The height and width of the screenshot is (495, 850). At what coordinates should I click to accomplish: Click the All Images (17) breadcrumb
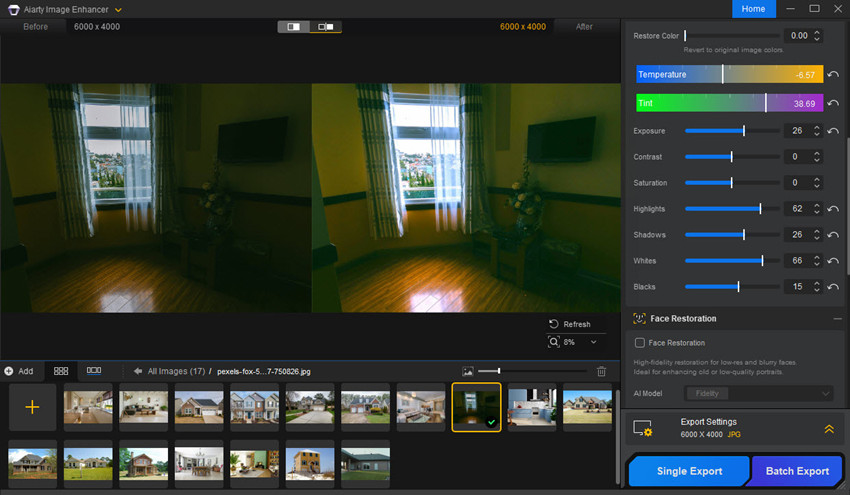click(176, 371)
